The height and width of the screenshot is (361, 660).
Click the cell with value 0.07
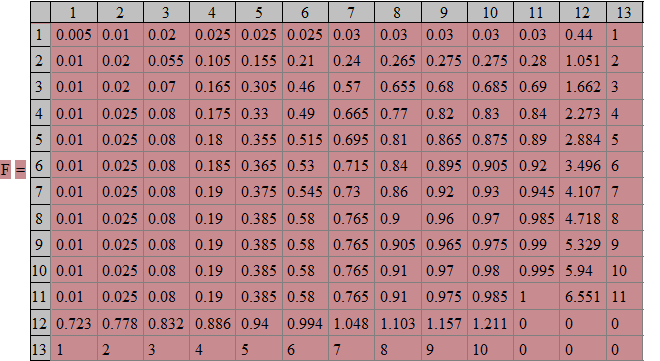coord(166,86)
